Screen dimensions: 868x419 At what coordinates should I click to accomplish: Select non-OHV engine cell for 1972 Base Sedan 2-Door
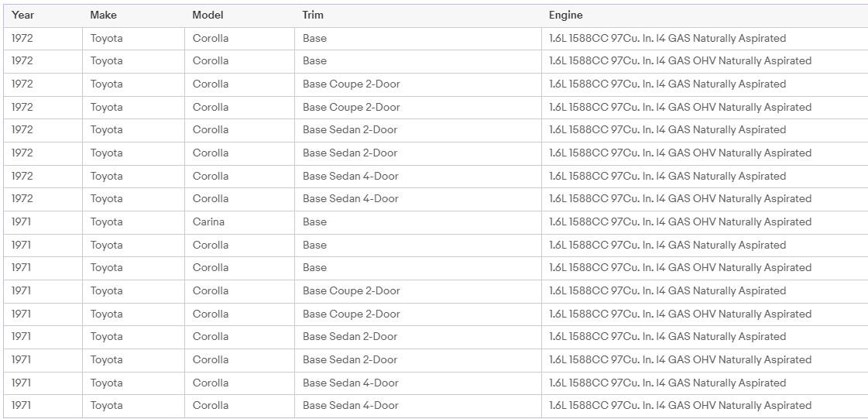pyautogui.click(x=667, y=130)
